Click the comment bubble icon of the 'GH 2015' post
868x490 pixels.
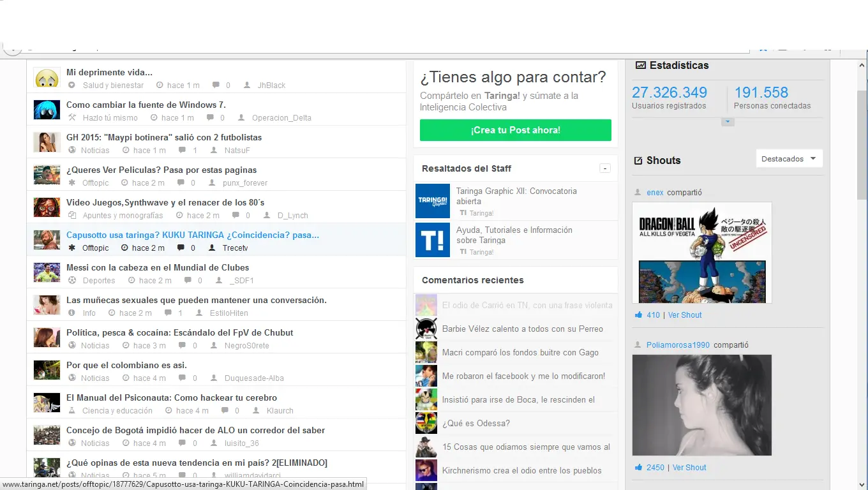(x=183, y=150)
